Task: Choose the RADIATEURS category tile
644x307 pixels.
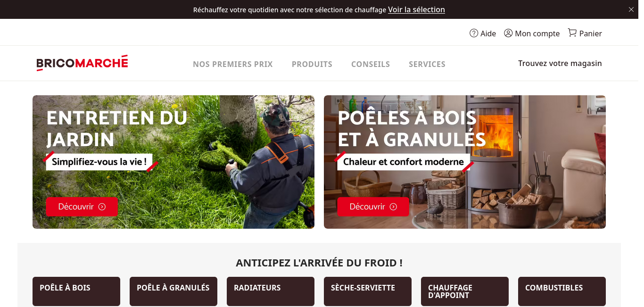Action: coord(271,291)
